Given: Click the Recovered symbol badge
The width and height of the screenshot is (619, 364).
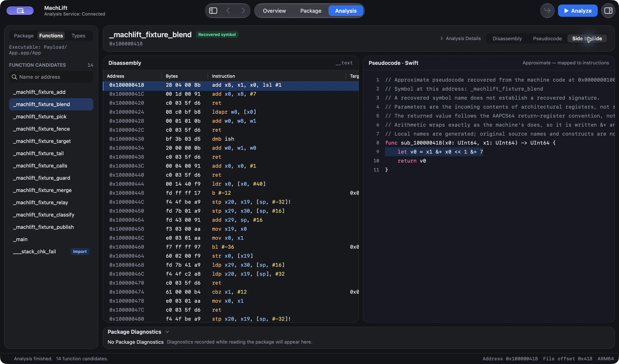Looking at the screenshot, I should pos(217,35).
